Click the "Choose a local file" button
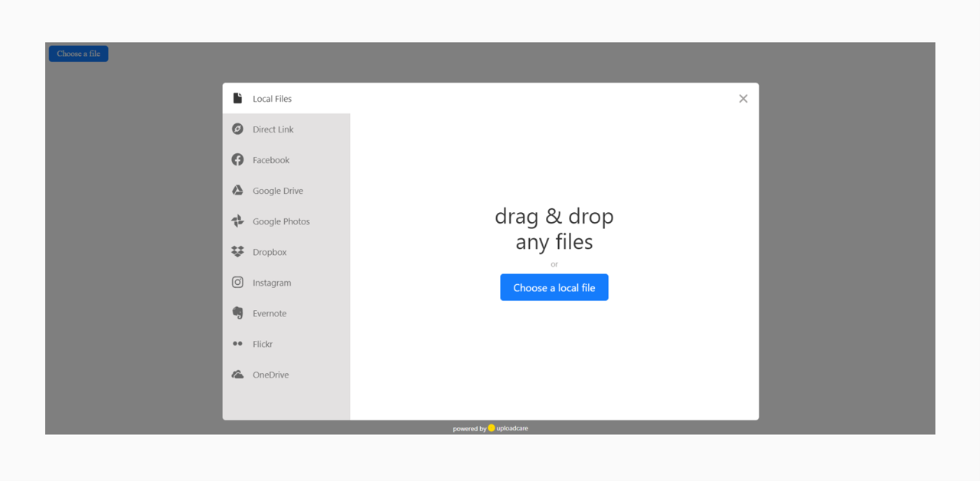 (x=554, y=287)
